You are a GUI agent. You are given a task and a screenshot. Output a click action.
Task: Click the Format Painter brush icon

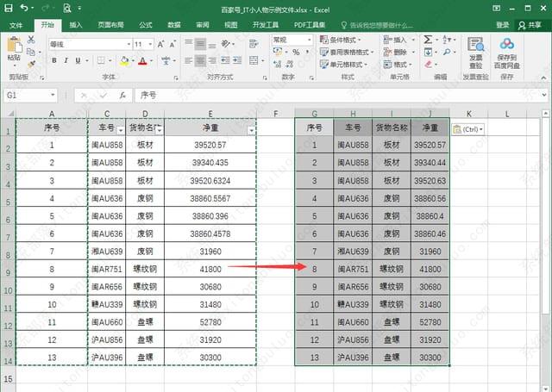31,64
